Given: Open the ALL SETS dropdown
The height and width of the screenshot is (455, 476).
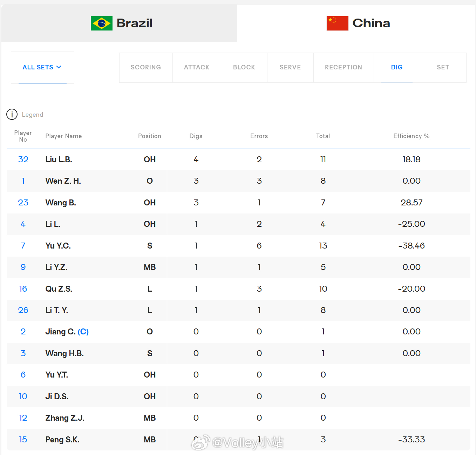Looking at the screenshot, I should point(42,67).
